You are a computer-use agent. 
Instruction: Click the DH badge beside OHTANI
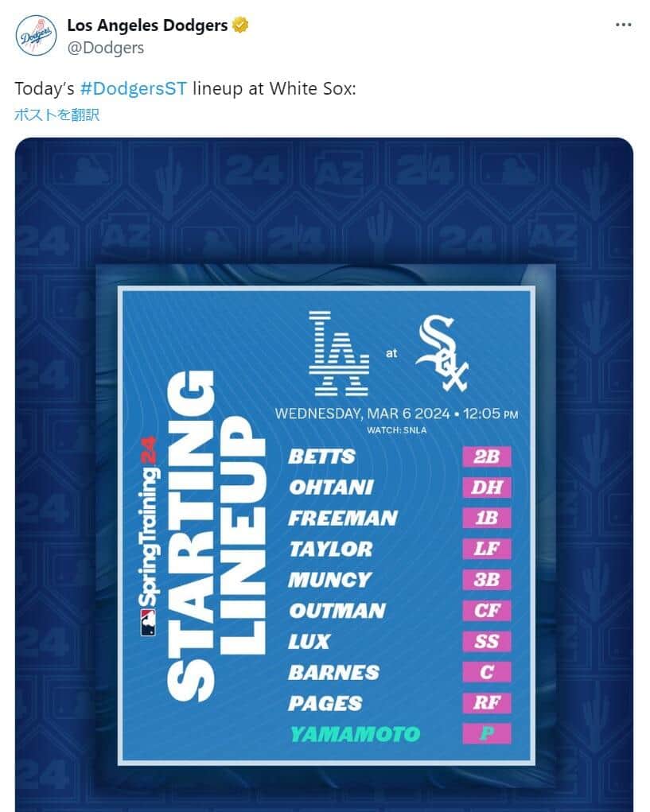[x=486, y=488]
